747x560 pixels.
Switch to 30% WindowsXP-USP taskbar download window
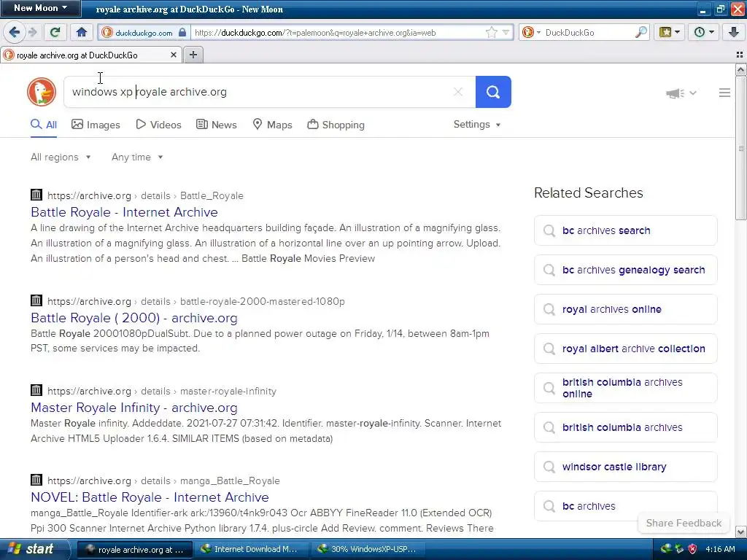point(368,549)
